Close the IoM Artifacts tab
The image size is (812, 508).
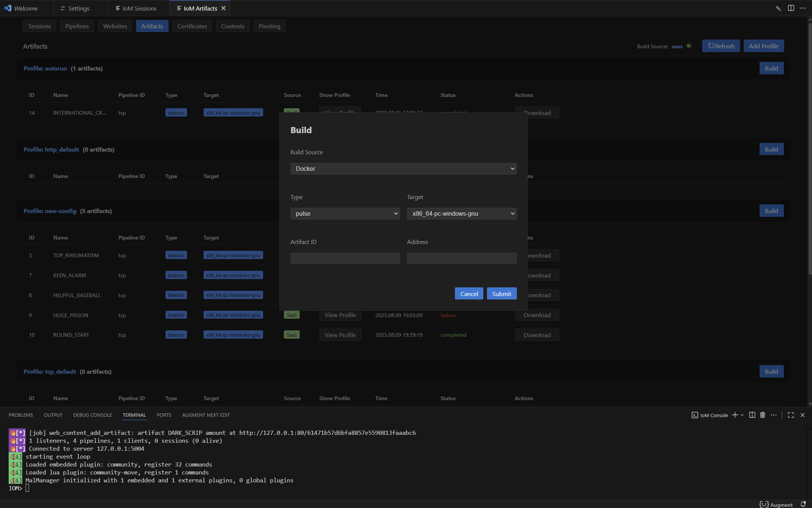click(224, 8)
